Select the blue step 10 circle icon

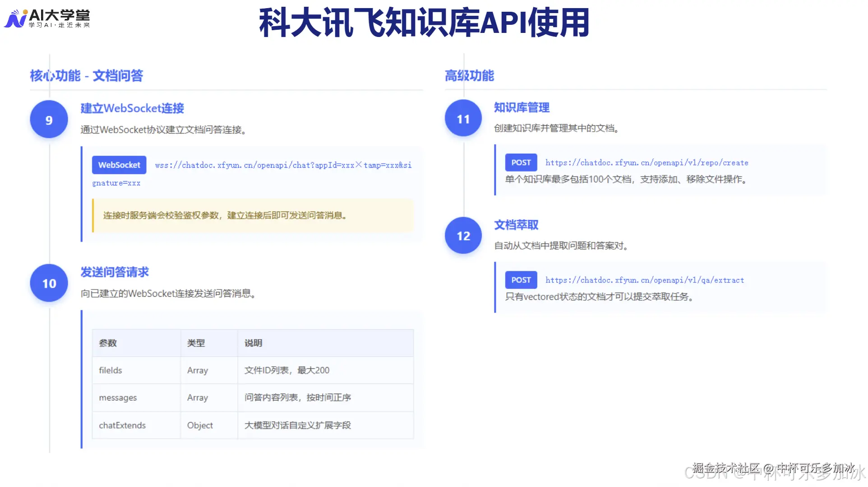(x=48, y=283)
